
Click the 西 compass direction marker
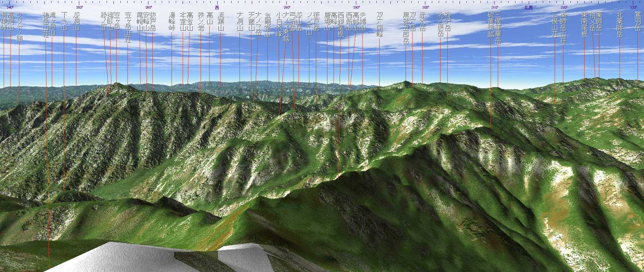coord(217,7)
